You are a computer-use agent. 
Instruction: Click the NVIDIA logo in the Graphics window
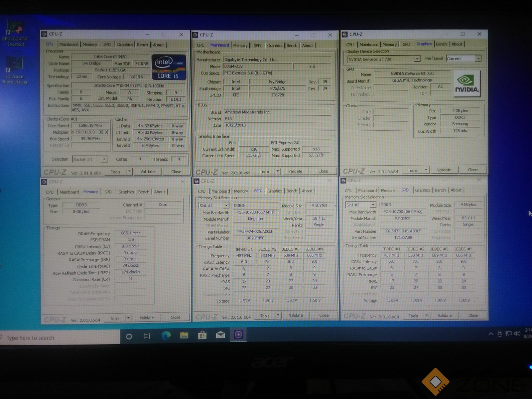tap(467, 83)
